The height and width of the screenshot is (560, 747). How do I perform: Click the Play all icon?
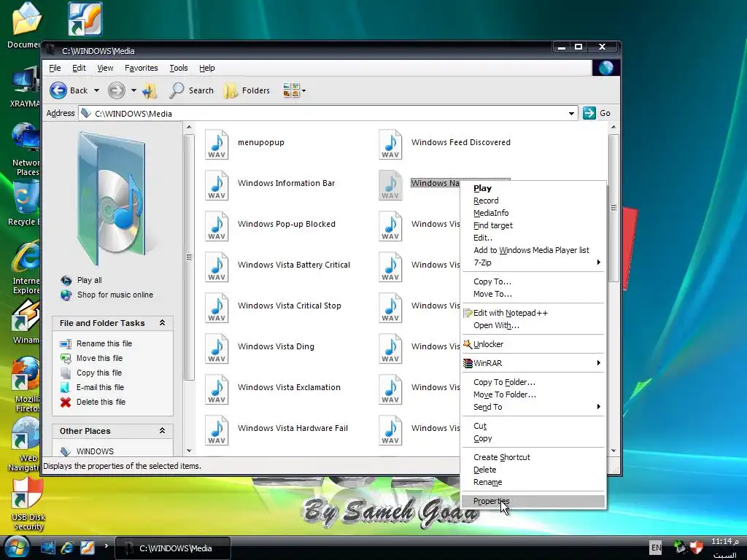pos(66,281)
